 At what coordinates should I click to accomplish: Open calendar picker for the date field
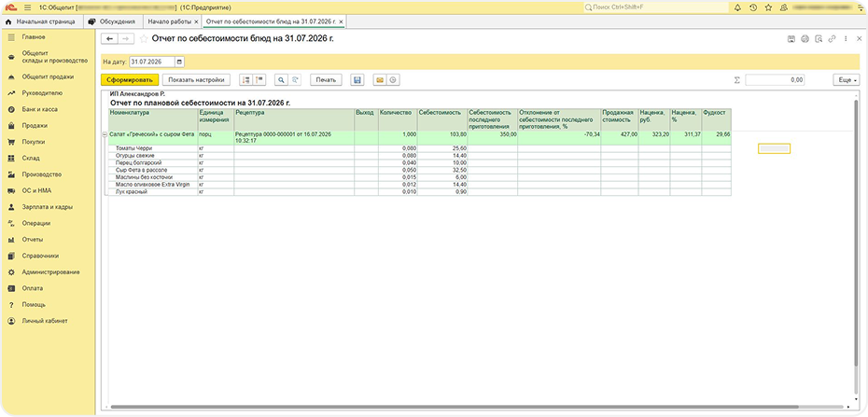coord(180,62)
